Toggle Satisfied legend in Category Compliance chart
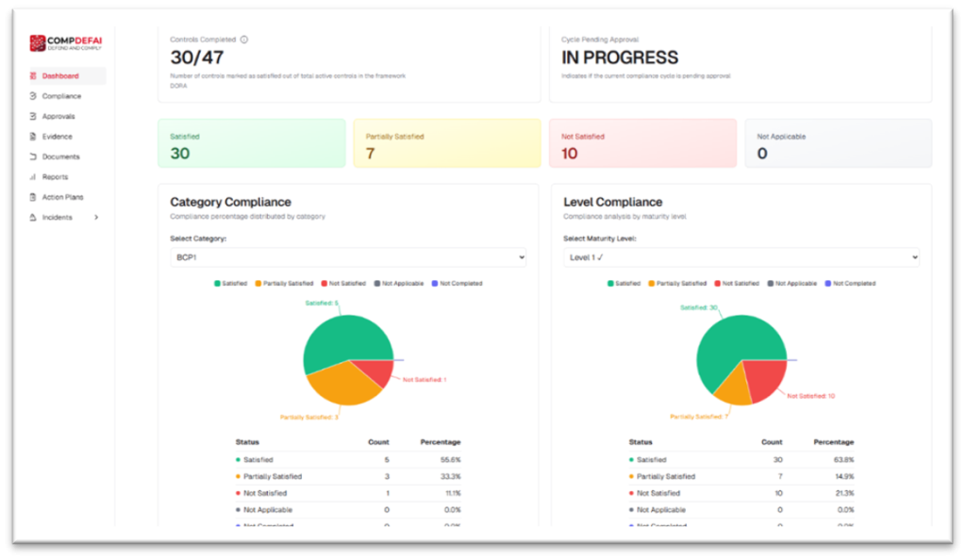Image resolution: width=966 pixels, height=560 pixels. pyautogui.click(x=230, y=283)
